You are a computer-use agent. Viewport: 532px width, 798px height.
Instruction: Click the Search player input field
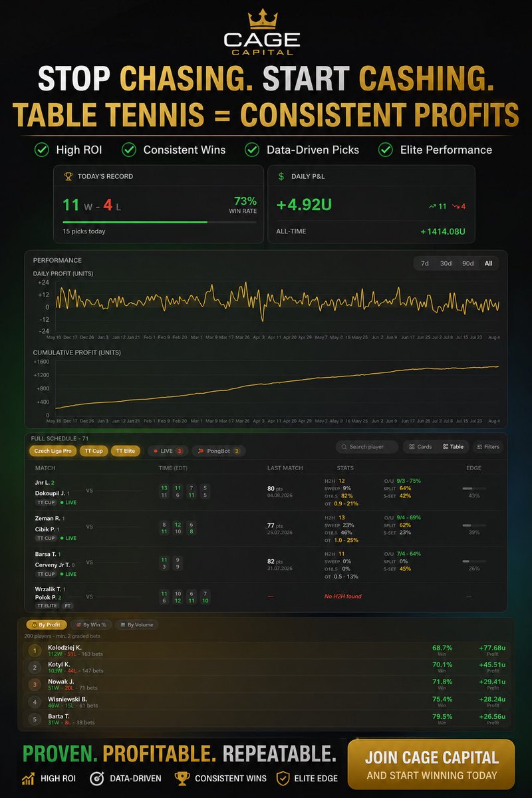pyautogui.click(x=367, y=447)
